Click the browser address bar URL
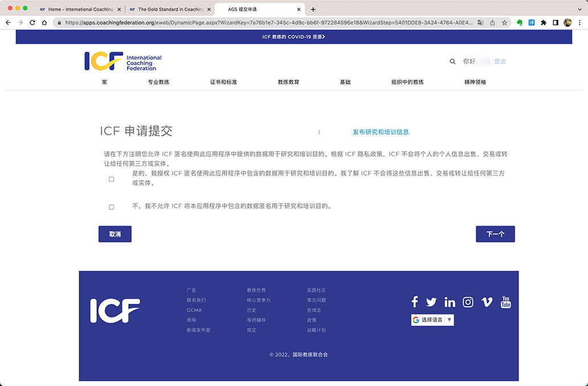Image resolution: width=588 pixels, height=386 pixels. (x=268, y=22)
